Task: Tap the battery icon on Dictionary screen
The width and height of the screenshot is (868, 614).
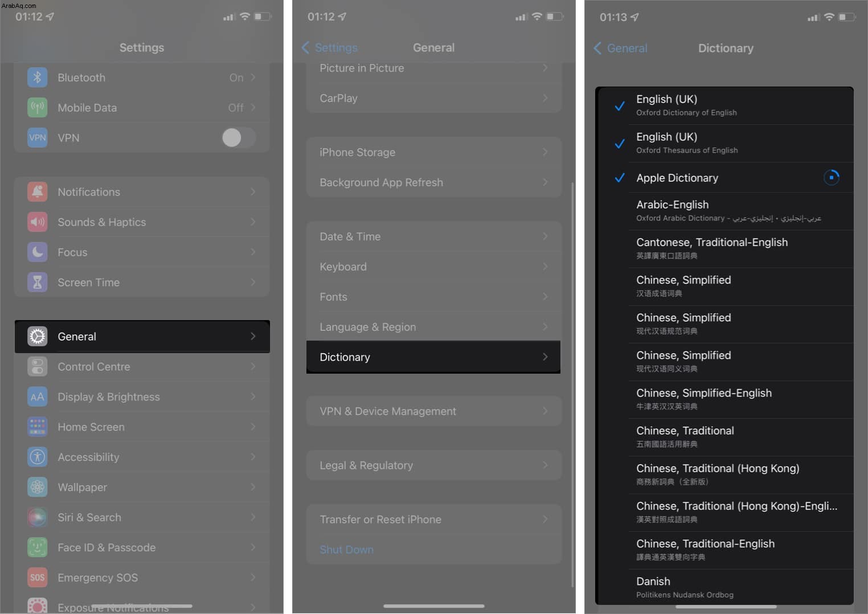Action: tap(847, 17)
